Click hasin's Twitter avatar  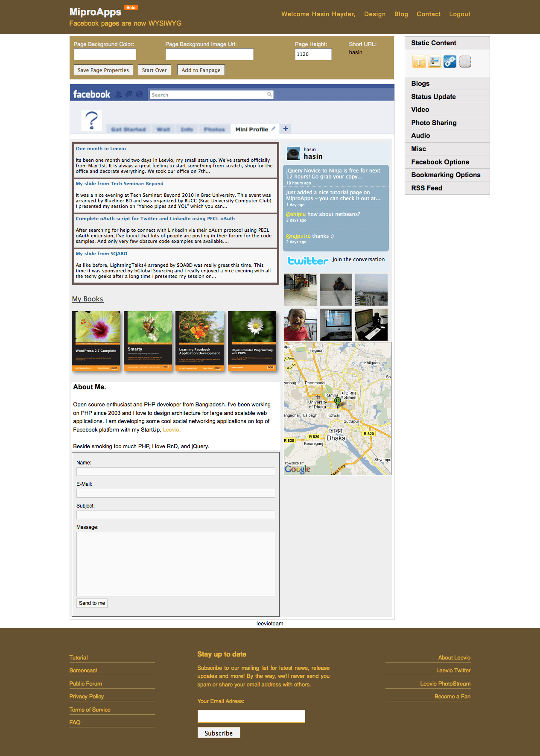(x=293, y=154)
